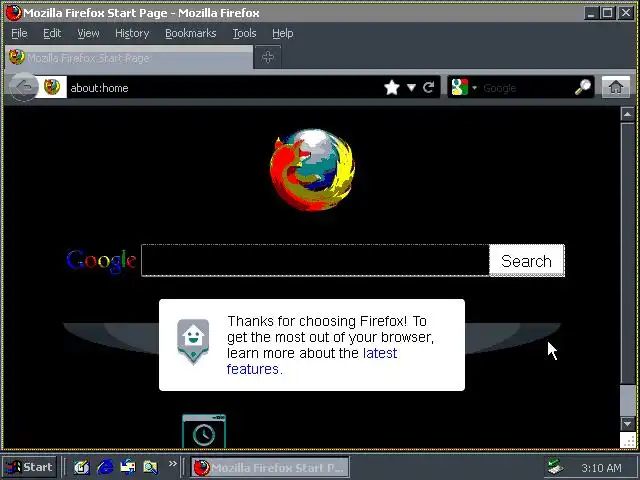
Task: Open the Google search engine dropdown
Action: coord(463,87)
